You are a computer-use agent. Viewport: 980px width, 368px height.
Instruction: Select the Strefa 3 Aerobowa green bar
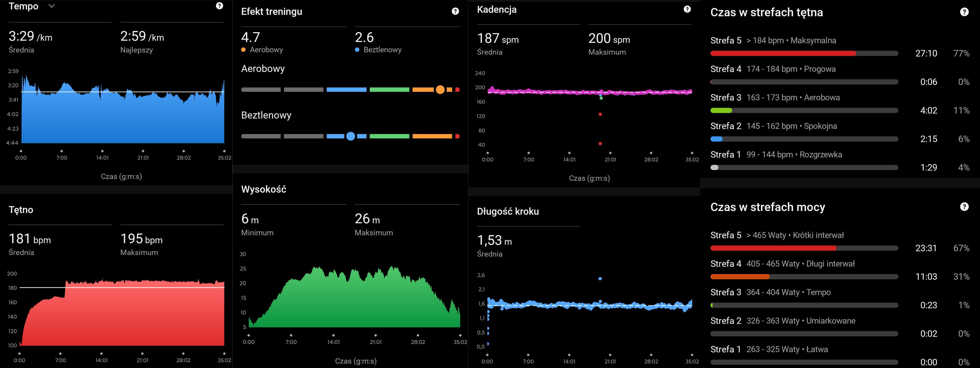(721, 110)
